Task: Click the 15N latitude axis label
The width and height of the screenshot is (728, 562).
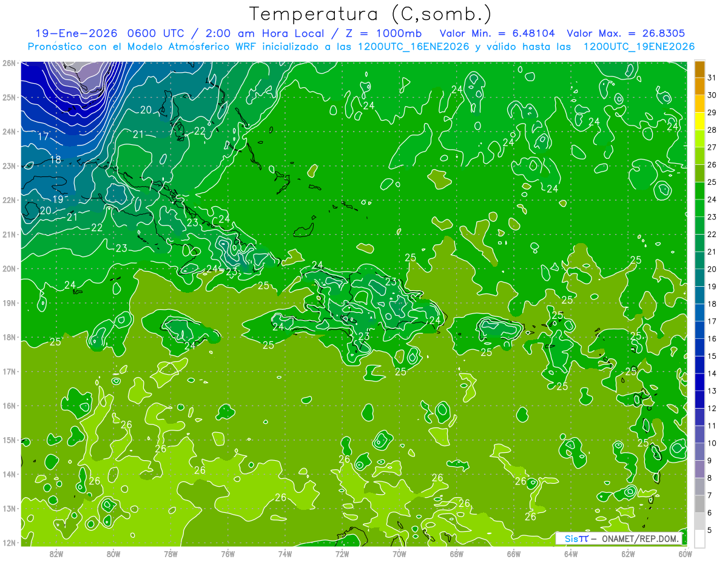Action: [8, 440]
